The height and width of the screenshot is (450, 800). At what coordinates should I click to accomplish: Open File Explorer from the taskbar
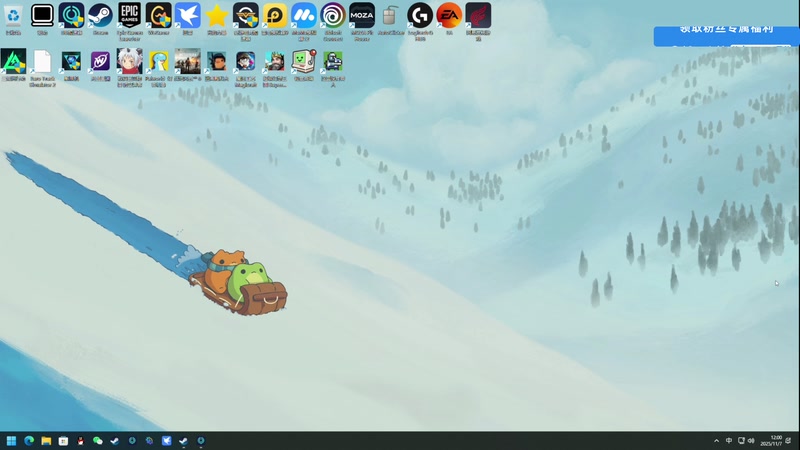click(46, 441)
